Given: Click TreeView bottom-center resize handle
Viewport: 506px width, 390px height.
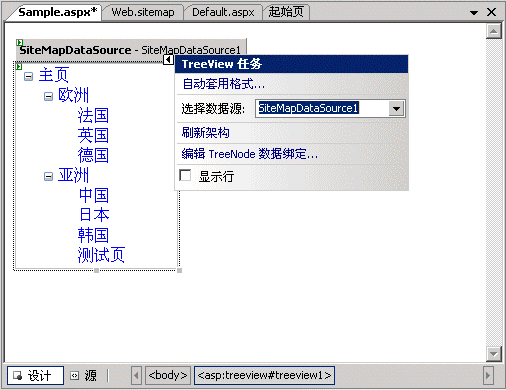Looking at the screenshot, I should click(96, 270).
